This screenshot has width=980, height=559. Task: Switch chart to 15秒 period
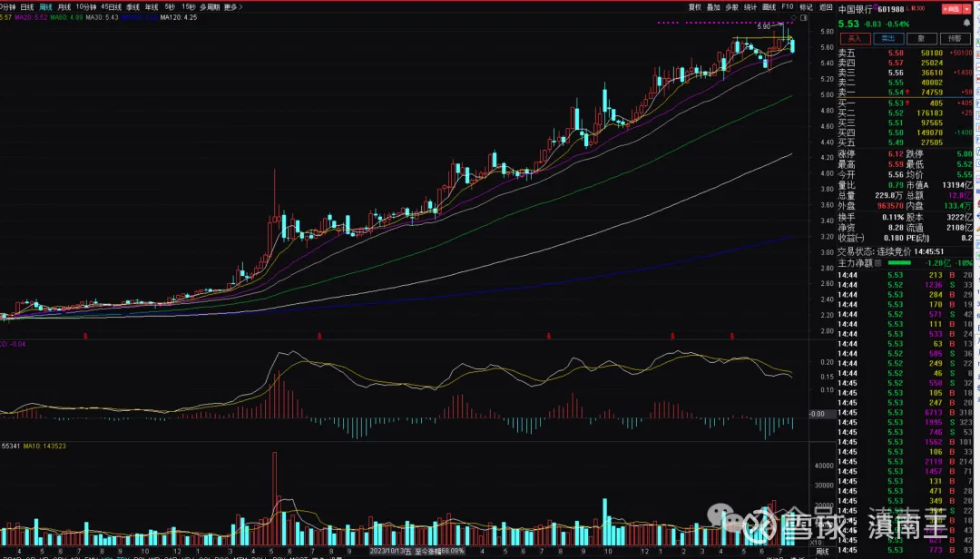click(x=188, y=7)
